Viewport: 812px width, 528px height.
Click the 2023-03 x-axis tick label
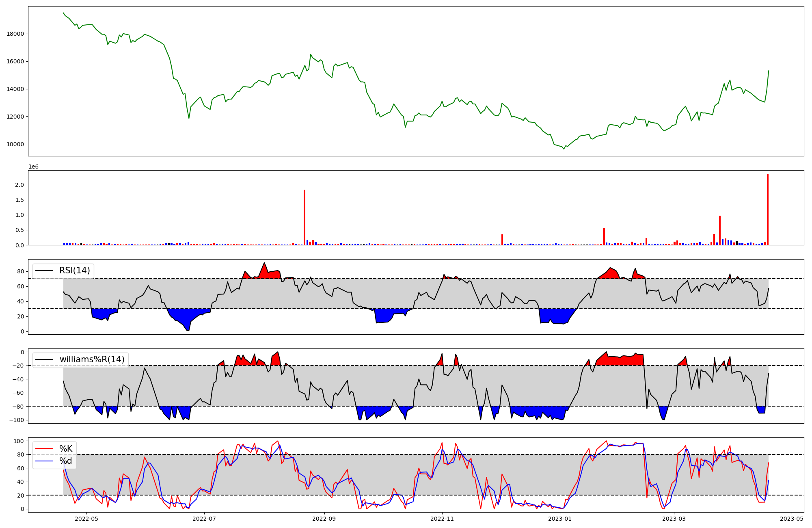674,519
